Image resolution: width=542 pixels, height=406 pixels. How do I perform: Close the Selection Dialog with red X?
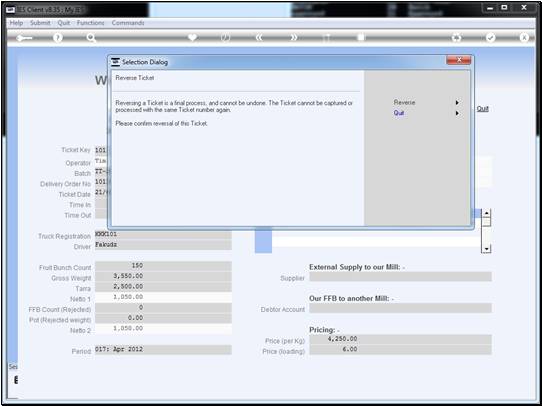tap(458, 60)
